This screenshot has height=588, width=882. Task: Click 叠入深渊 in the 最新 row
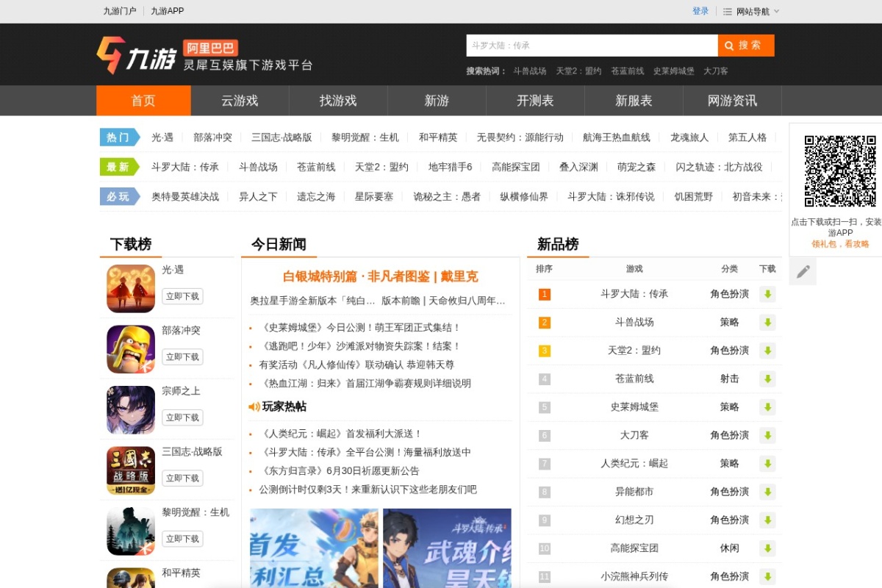tap(578, 167)
